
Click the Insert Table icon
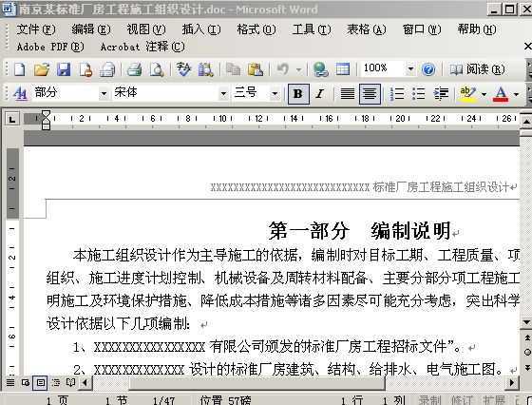(343, 69)
